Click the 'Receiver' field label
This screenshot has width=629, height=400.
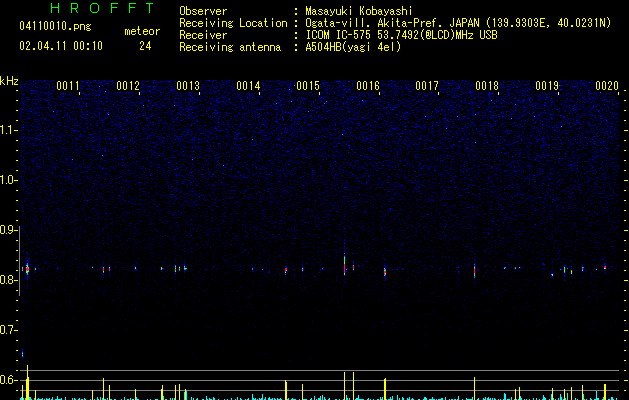(203, 35)
